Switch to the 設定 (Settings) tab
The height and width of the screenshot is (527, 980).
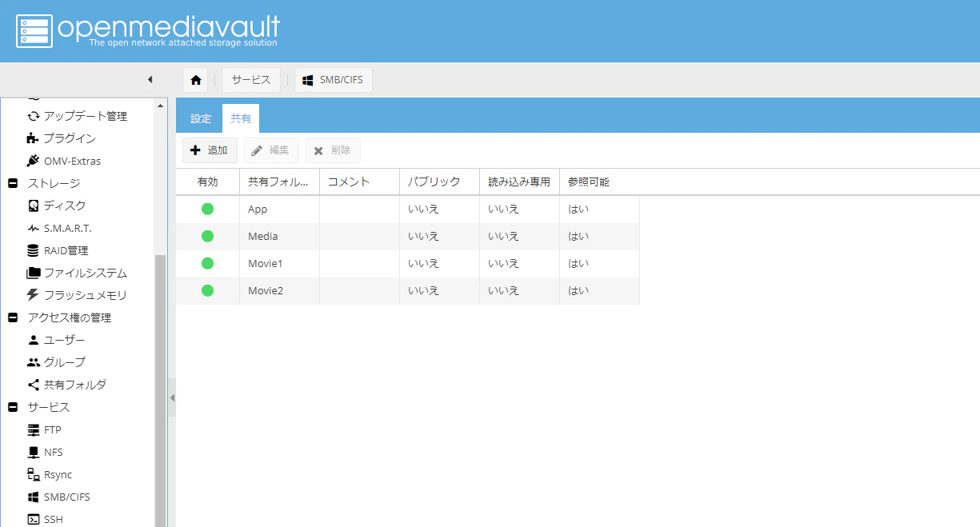click(200, 118)
